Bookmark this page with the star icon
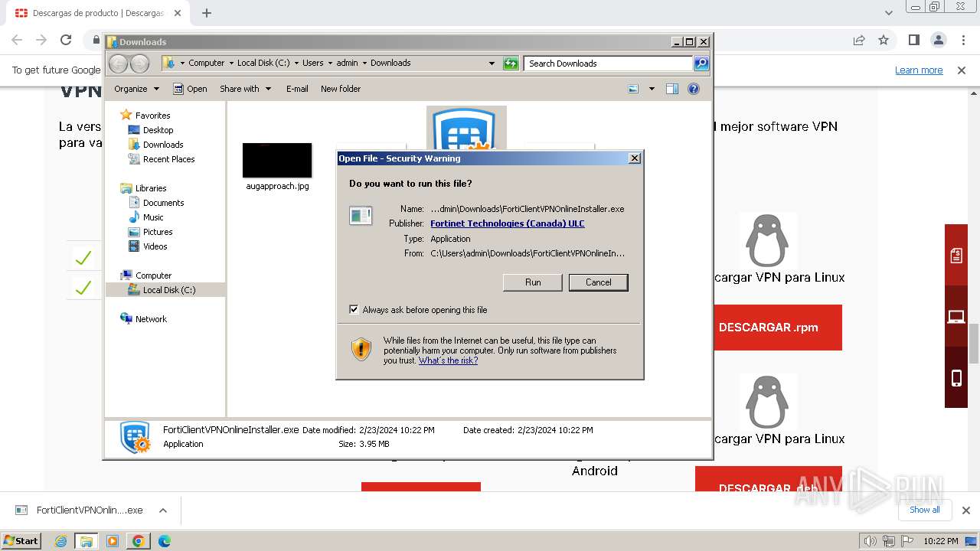The height and width of the screenshot is (551, 980). pos(884,40)
